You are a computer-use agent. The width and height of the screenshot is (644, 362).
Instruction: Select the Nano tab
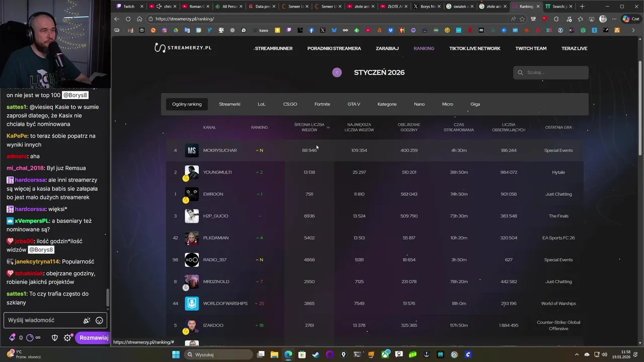coord(419,104)
